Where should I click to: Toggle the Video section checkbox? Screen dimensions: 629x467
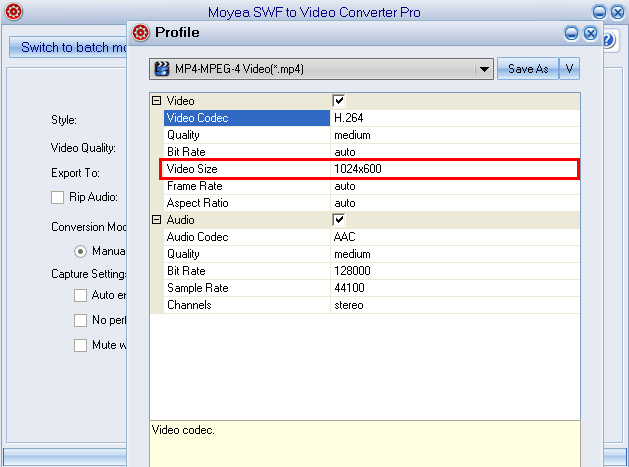(339, 101)
